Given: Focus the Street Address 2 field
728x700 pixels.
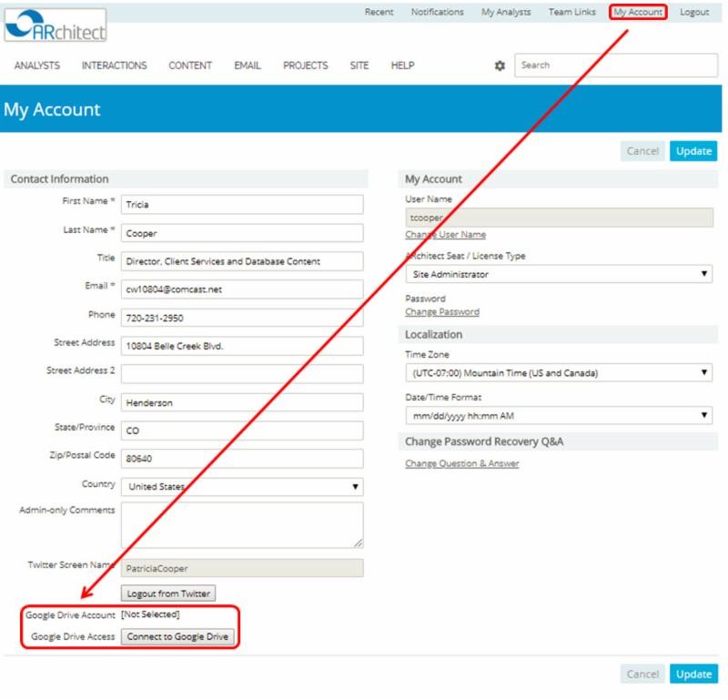Looking at the screenshot, I should 242,374.
